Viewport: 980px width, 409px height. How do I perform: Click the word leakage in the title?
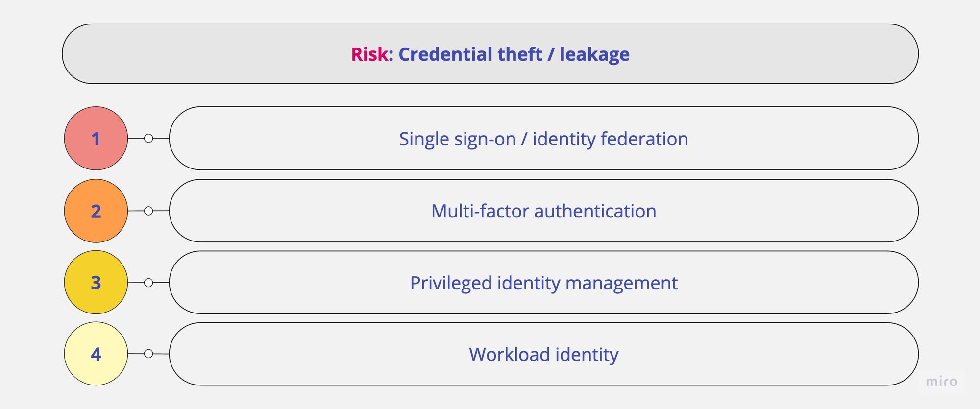tap(594, 54)
